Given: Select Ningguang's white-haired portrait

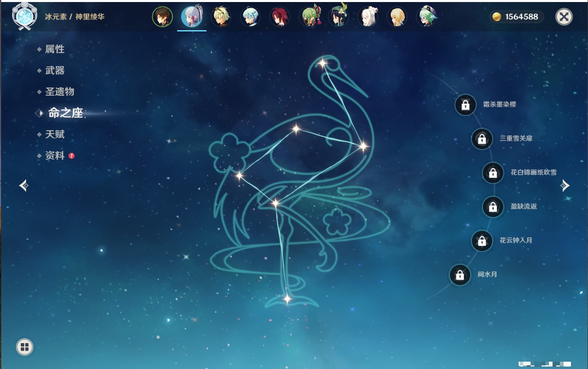Looking at the screenshot, I should (x=368, y=17).
